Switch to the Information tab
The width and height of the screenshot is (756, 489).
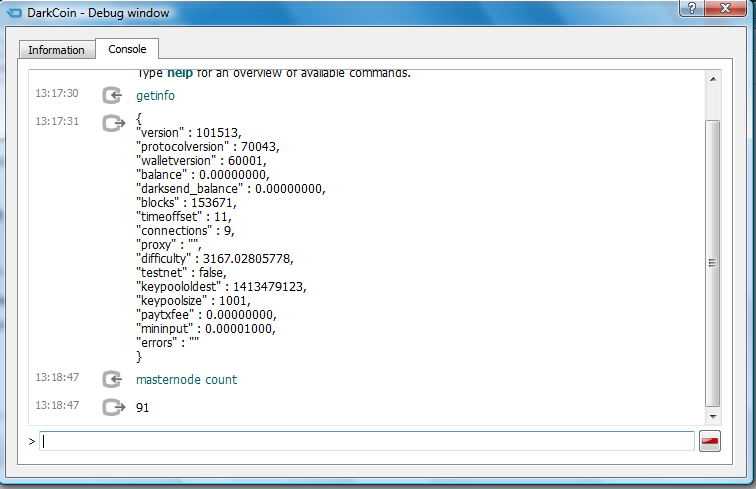point(56,50)
